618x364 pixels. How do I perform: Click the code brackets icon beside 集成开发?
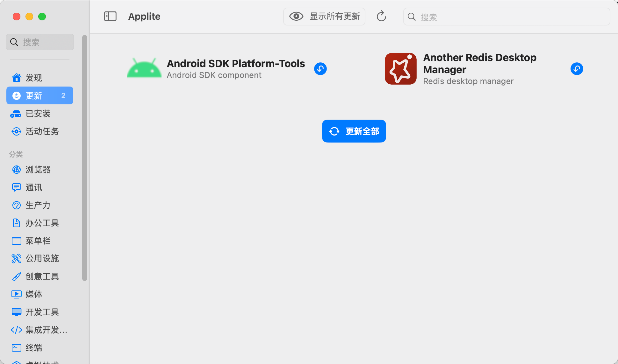pos(17,330)
